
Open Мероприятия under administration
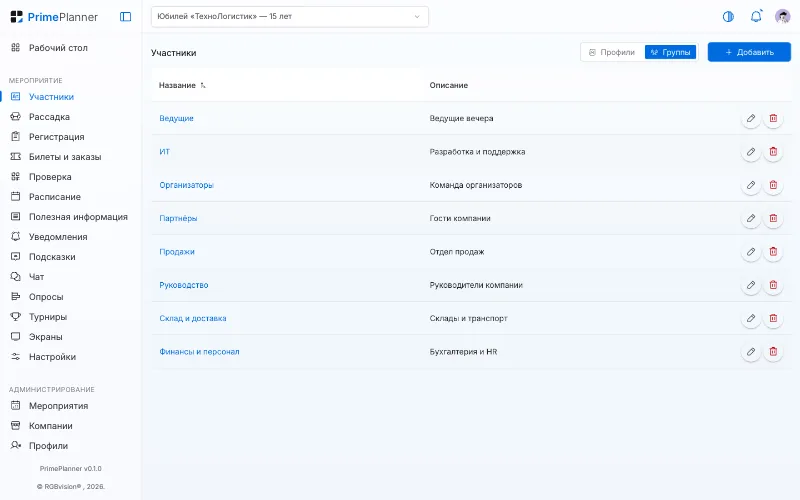(70, 406)
